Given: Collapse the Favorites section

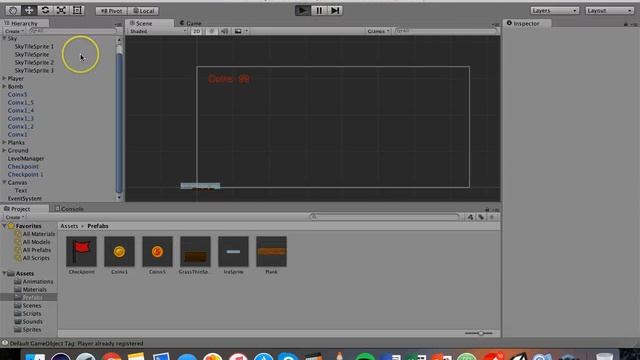Looking at the screenshot, I should point(4,226).
